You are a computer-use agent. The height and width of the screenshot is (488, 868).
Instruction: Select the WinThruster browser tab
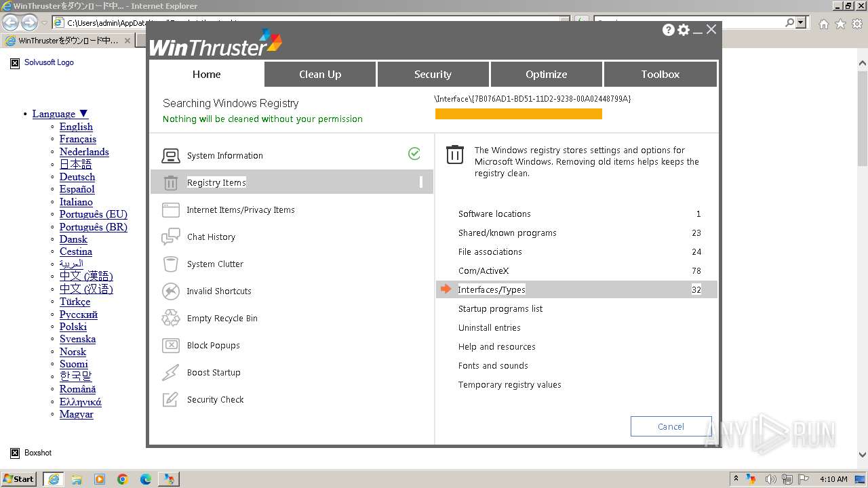[x=68, y=41]
